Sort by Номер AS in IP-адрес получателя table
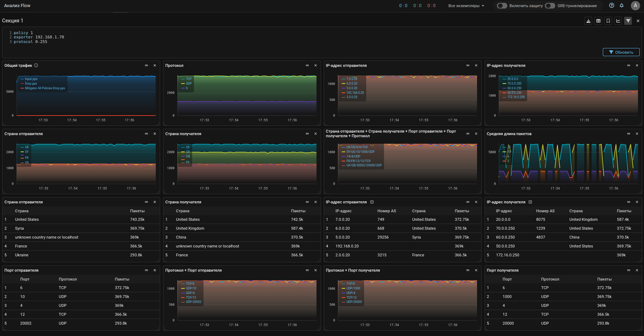Image resolution: width=644 pixels, height=336 pixels. (545, 211)
